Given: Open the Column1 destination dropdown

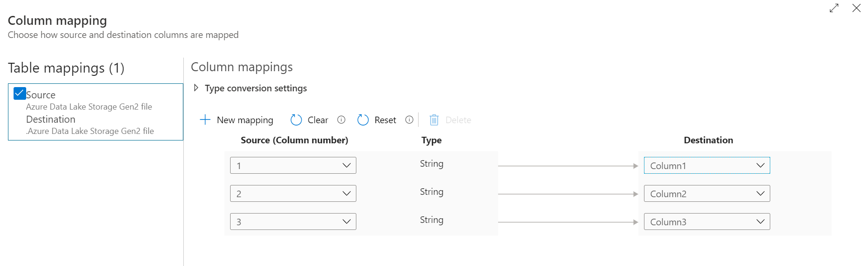Looking at the screenshot, I should (x=707, y=165).
